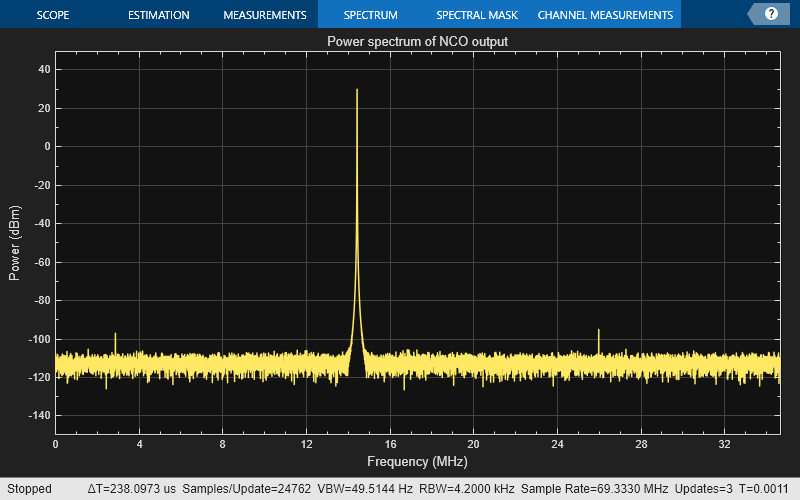
Task: Open the SCOPE tab
Action: [53, 15]
